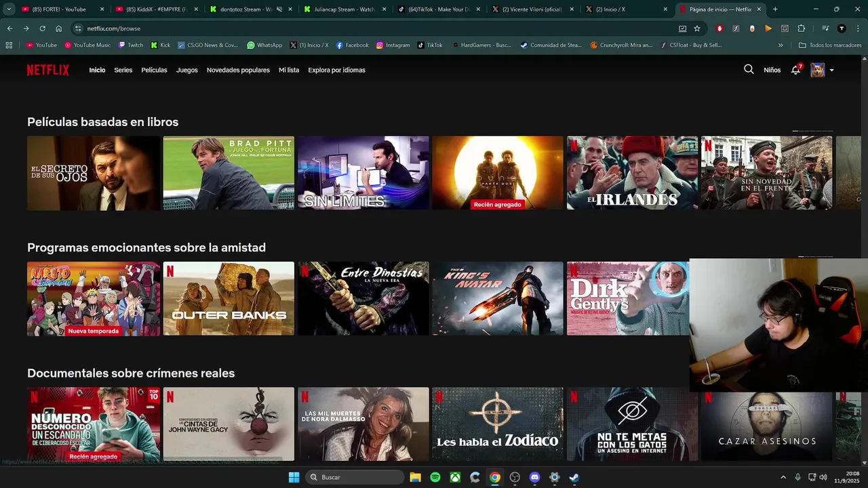Switch to the Juliancap Stream tab
Image resolution: width=868 pixels, height=488 pixels.
pyautogui.click(x=343, y=9)
